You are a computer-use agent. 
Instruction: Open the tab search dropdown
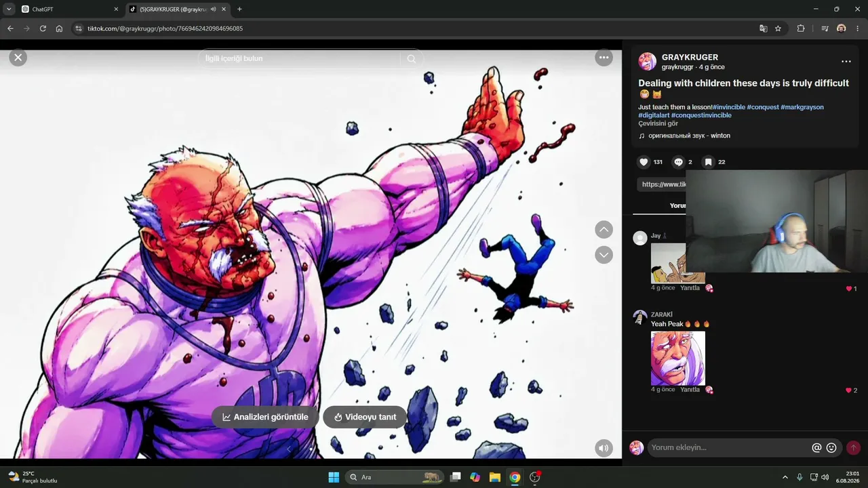pyautogui.click(x=9, y=9)
